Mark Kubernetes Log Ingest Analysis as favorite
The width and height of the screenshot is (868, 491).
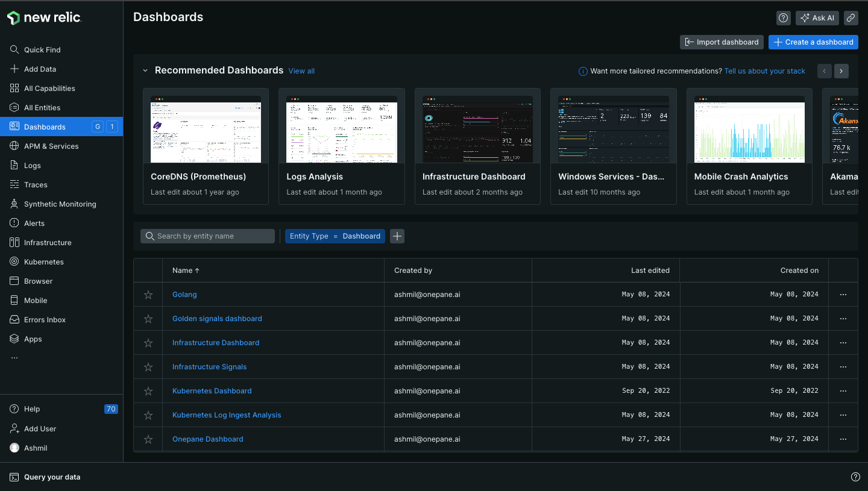click(x=148, y=415)
